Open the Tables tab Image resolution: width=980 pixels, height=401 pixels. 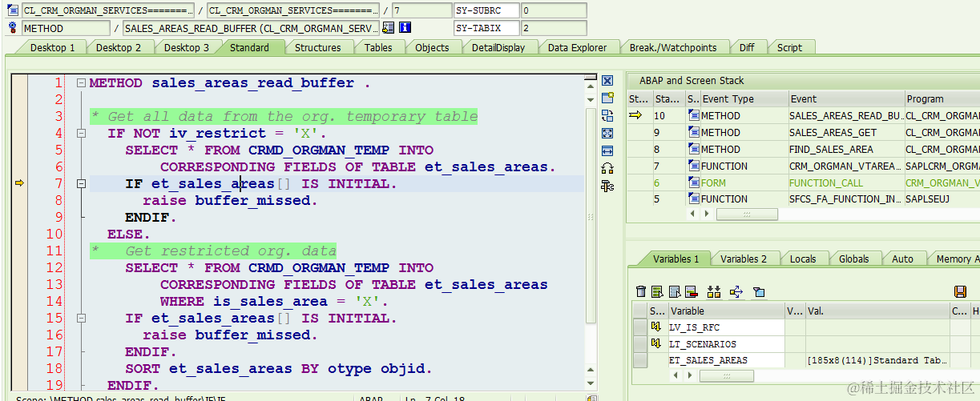click(378, 47)
